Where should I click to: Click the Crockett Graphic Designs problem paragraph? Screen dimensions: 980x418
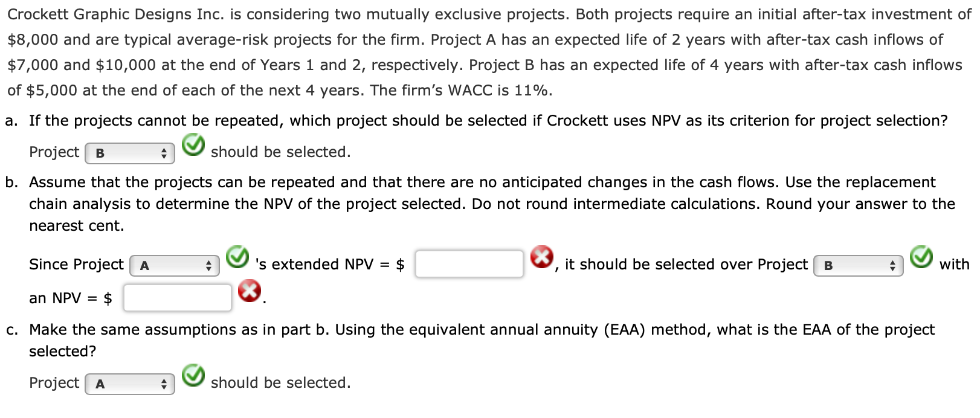coord(489,53)
